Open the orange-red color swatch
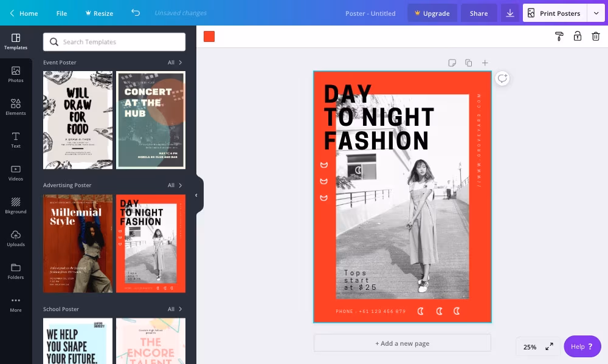608x364 pixels. 209,36
